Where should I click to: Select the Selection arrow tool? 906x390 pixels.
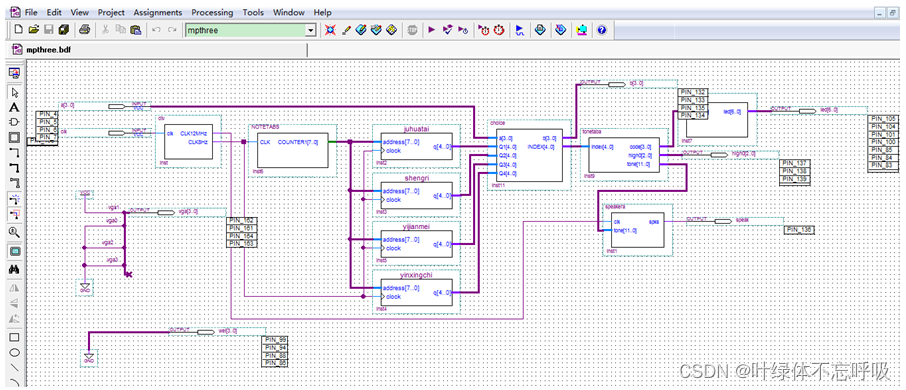pyautogui.click(x=15, y=92)
